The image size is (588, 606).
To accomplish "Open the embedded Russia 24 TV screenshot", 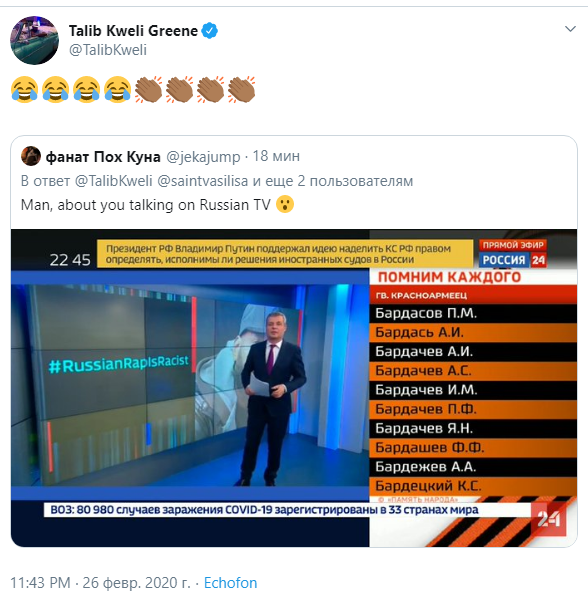I will coord(294,388).
